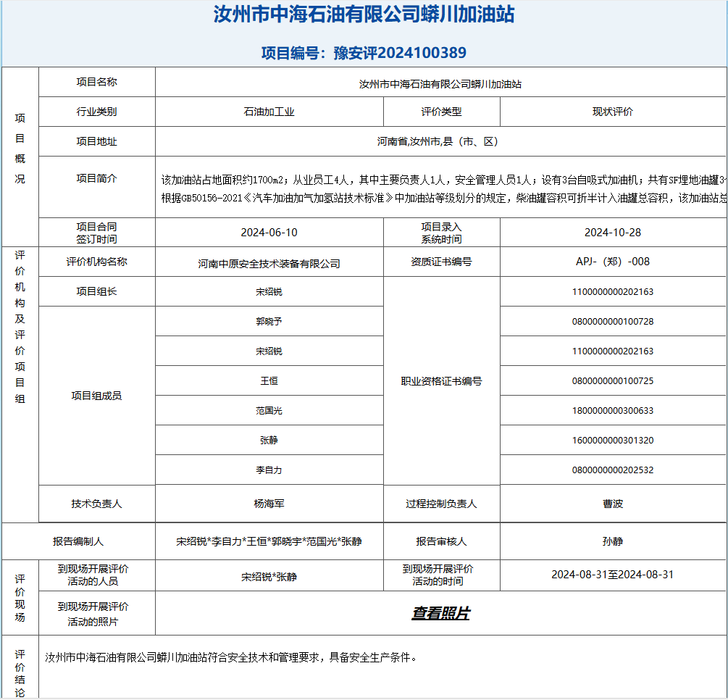The width and height of the screenshot is (728, 700).
Task: Select the entry date 2024-10-28
Action: 613,233
